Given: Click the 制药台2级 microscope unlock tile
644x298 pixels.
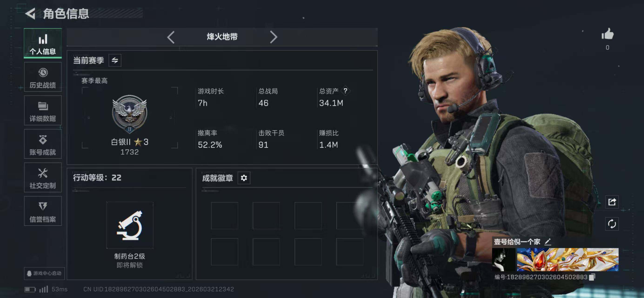Looking at the screenshot, I should (x=130, y=225).
